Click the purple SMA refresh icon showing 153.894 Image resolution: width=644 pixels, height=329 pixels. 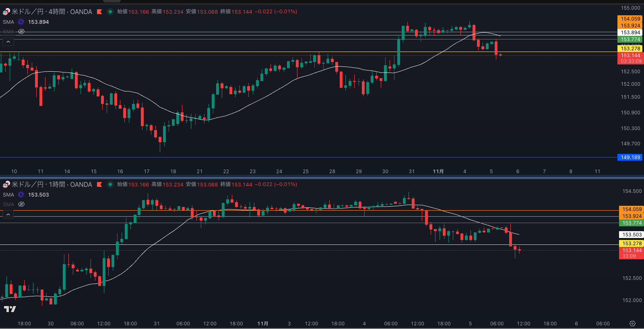[21, 22]
